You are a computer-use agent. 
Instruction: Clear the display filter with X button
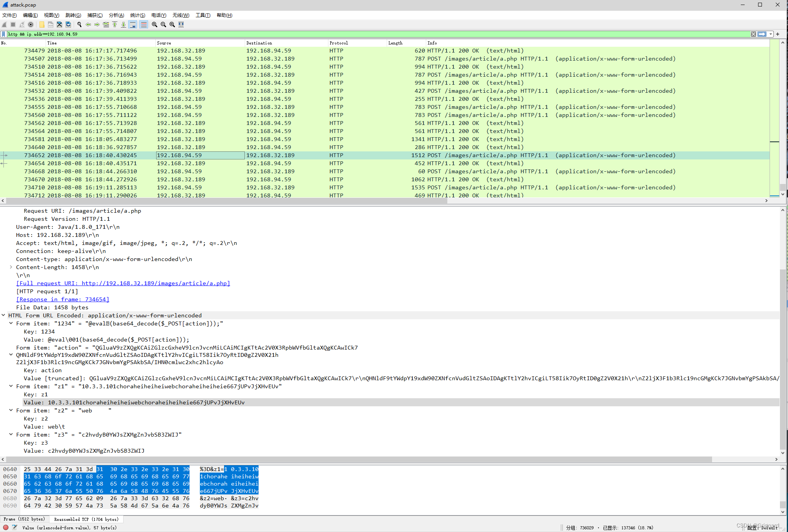[x=753, y=34]
